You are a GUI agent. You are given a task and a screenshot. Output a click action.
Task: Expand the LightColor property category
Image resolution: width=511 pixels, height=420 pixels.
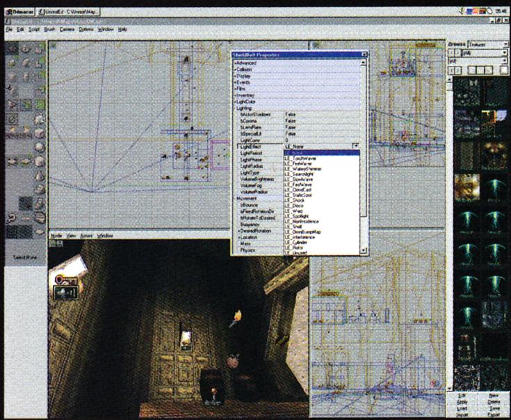245,102
